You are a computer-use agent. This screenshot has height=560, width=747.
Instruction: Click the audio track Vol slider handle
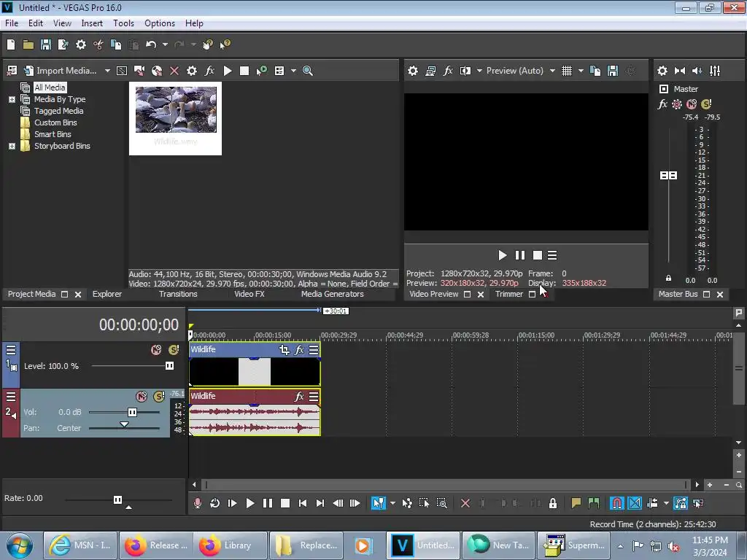coord(133,413)
